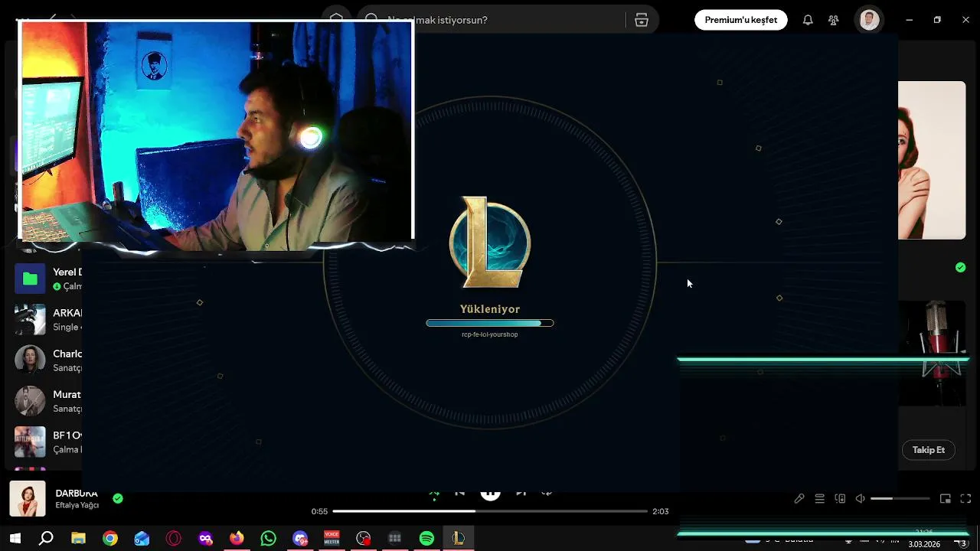Click the DARBUKA album cover thumbnail

click(28, 499)
